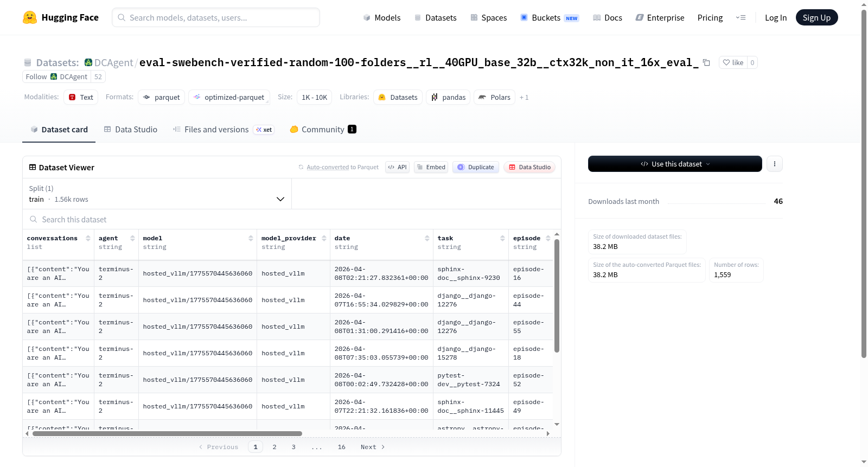Go to Datasets in navigation
The width and height of the screenshot is (868, 467).
436,17
